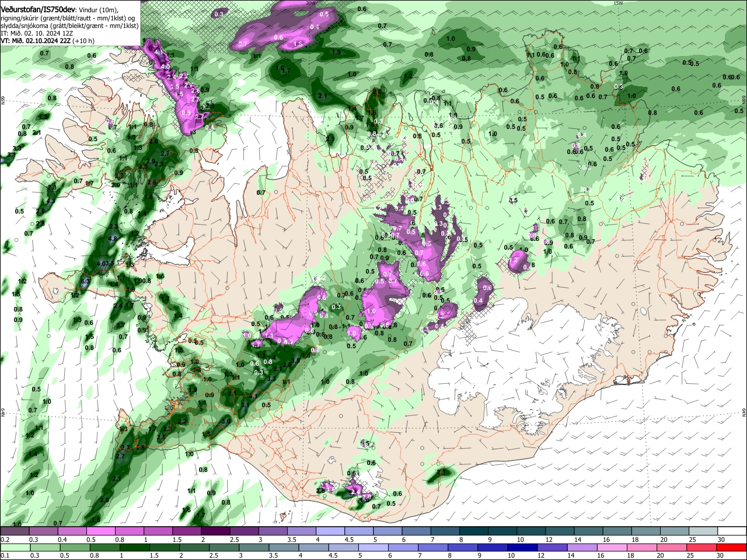Select the top-row lavender swatch right of label 4
The width and height of the screenshot is (747, 560).
330,531
